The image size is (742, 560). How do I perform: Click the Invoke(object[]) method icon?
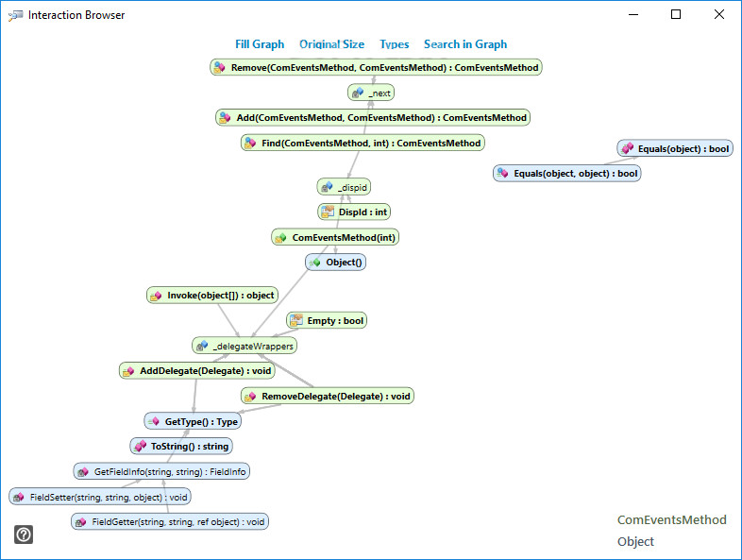click(x=156, y=296)
